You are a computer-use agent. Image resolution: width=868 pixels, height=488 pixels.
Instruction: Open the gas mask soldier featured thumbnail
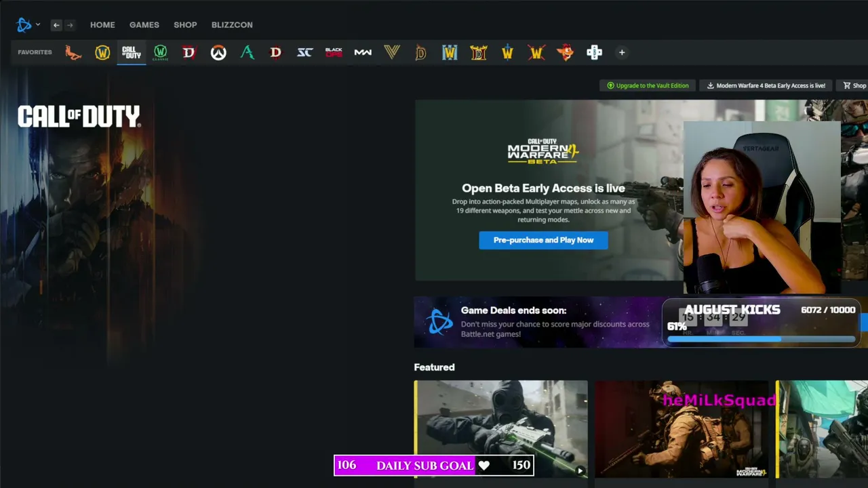point(501,428)
